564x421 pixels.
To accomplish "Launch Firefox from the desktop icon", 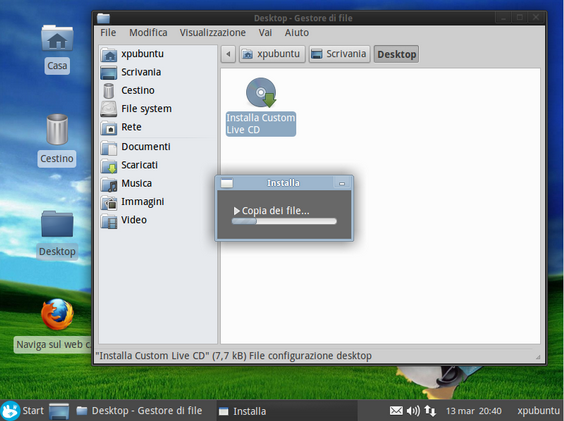I will pyautogui.click(x=57, y=314).
